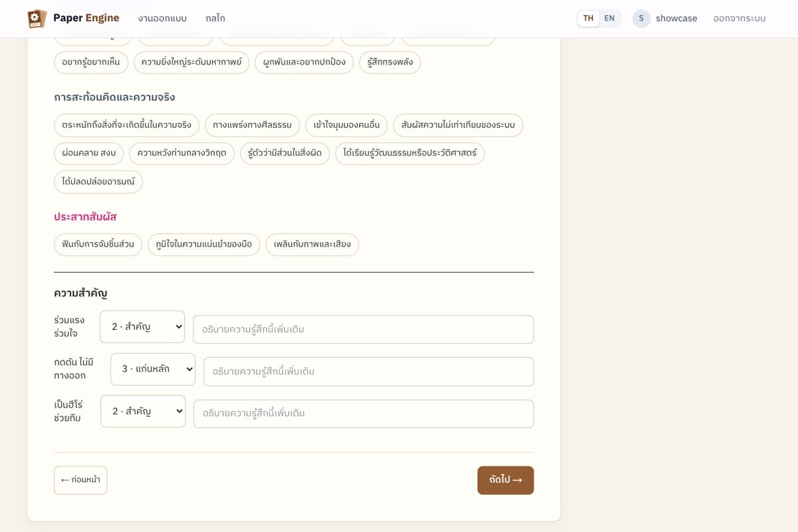Select the ฟินกับการจับชิ้นส่วน chip
The height and width of the screenshot is (532, 798).
click(98, 245)
